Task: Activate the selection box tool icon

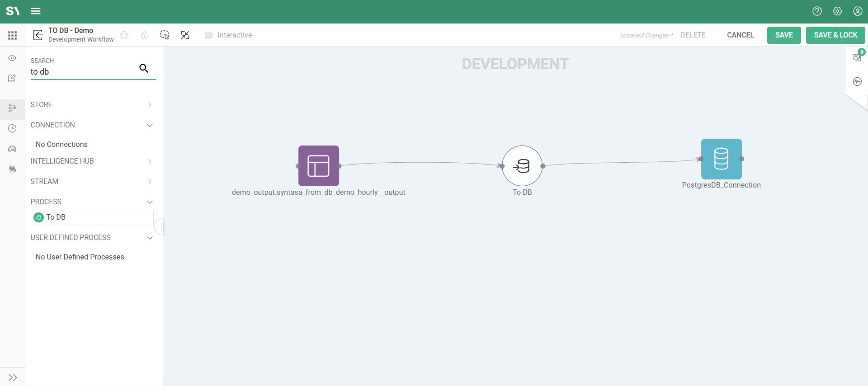Action: pos(165,35)
